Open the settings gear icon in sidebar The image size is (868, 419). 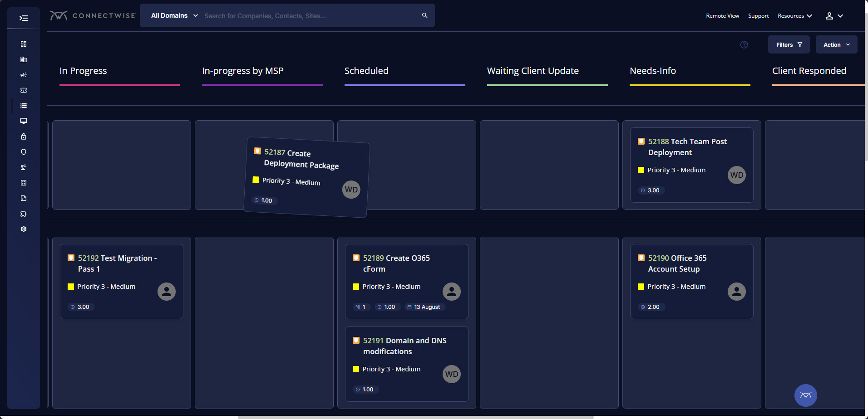24,229
